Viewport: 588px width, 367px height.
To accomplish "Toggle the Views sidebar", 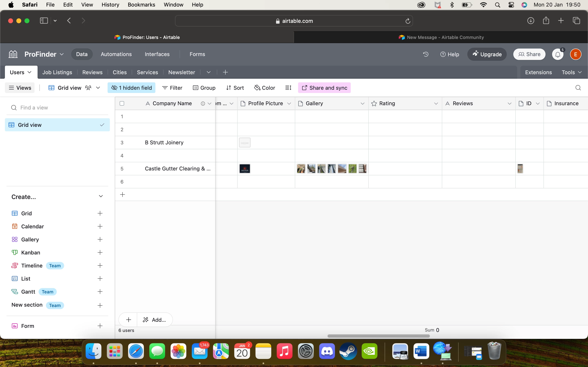I will click(20, 88).
